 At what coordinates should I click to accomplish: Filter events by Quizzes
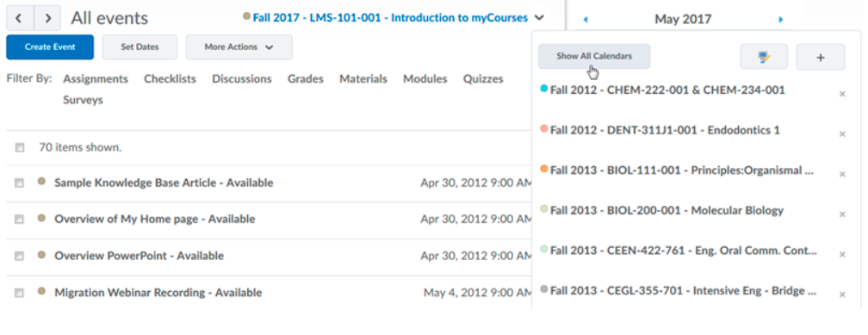point(483,78)
